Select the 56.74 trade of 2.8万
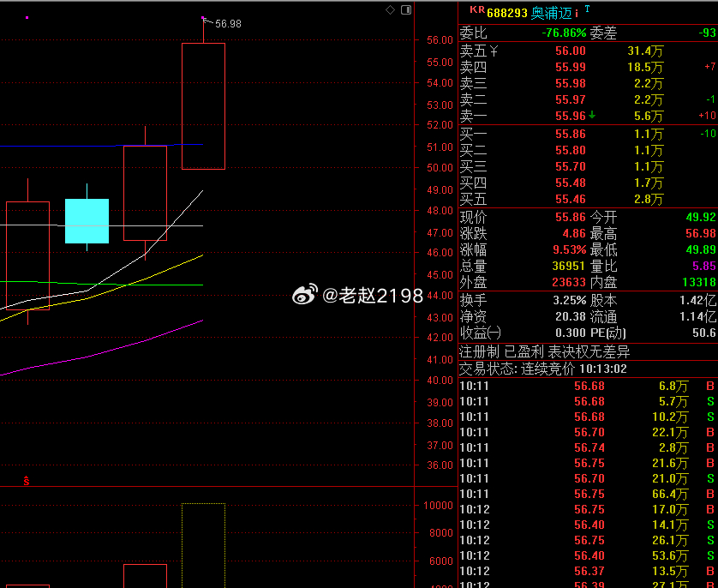This screenshot has width=718, height=588. [588, 447]
